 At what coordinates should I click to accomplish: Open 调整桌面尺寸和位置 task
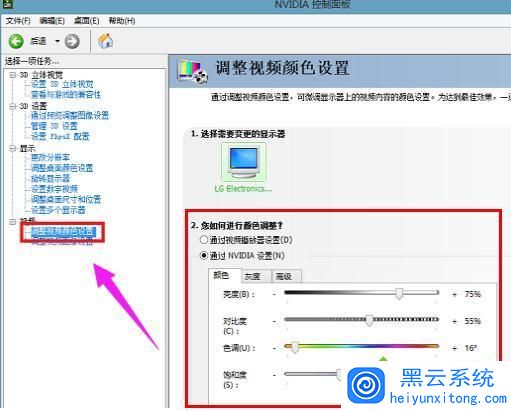click(66, 199)
